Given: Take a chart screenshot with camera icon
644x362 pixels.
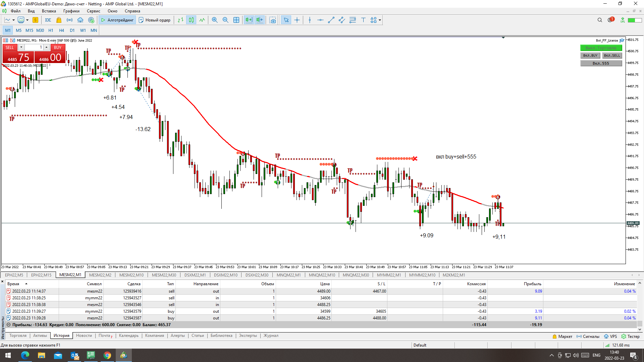Looking at the screenshot, I should [x=273, y=20].
